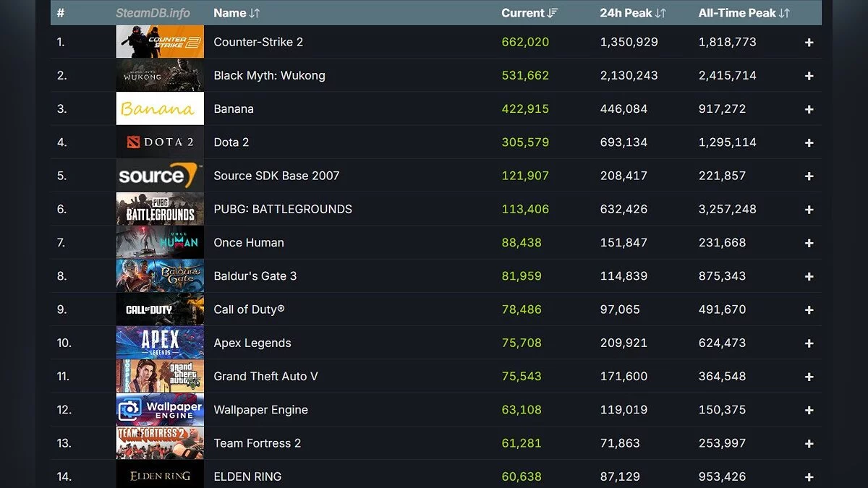Image resolution: width=868 pixels, height=488 pixels.
Task: Click the # rank column header
Action: (61, 13)
